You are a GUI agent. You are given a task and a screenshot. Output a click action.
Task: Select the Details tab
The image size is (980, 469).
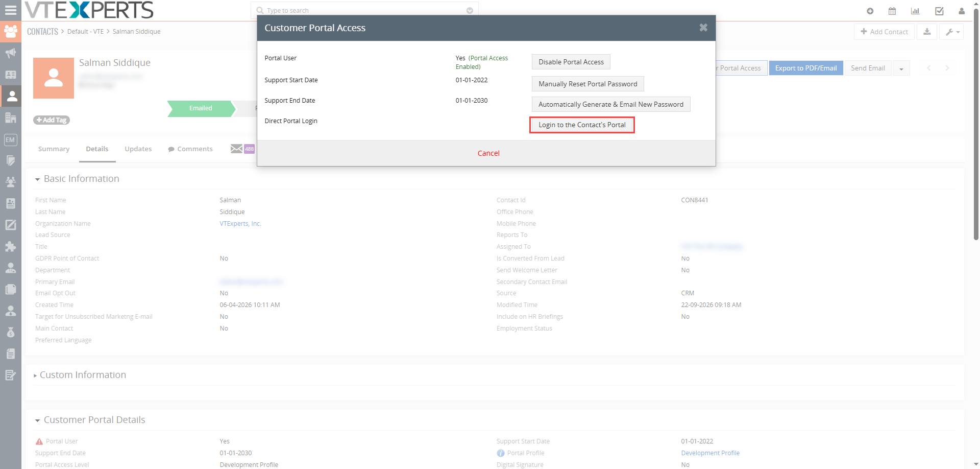(x=97, y=149)
